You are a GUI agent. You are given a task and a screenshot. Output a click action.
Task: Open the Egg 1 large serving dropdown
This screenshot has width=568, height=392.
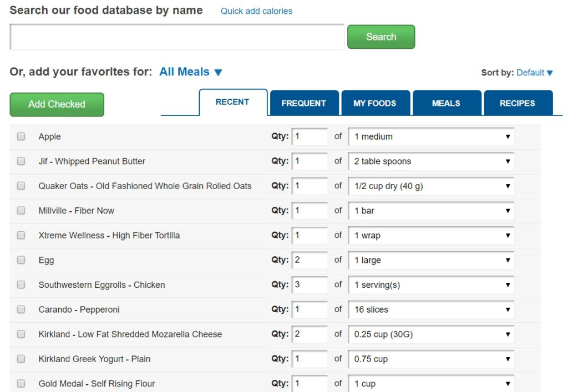point(431,260)
